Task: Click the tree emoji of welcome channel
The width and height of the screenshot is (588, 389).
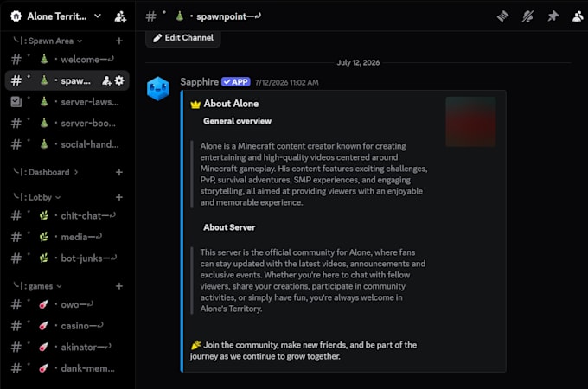Action: tap(44, 59)
